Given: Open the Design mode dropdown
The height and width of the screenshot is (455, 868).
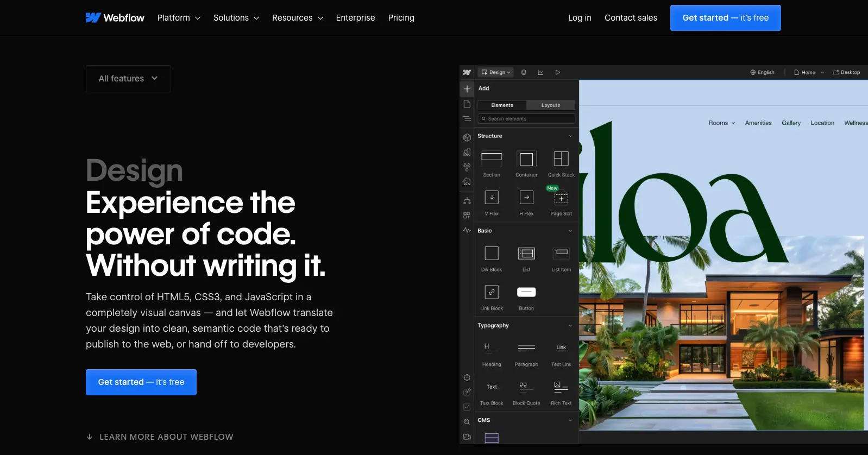Looking at the screenshot, I should [x=496, y=72].
